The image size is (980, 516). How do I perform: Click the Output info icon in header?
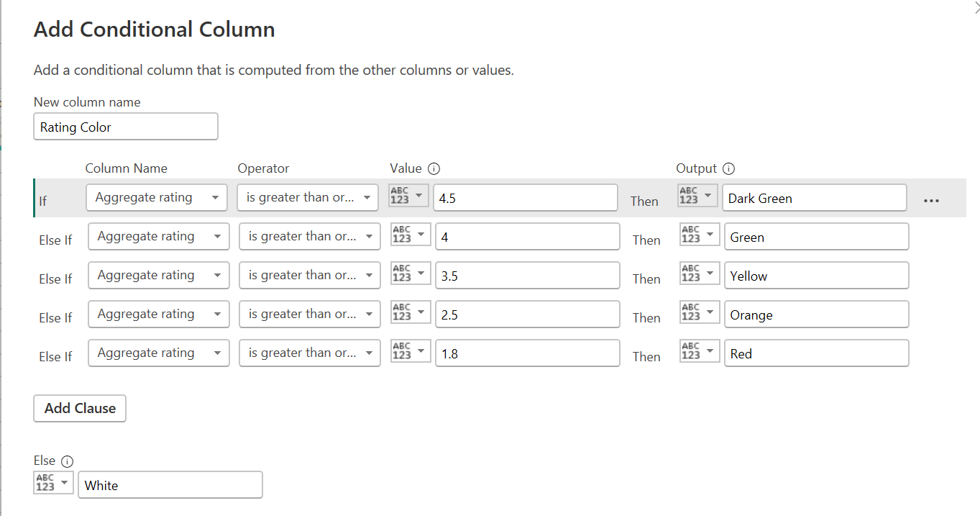click(x=728, y=169)
